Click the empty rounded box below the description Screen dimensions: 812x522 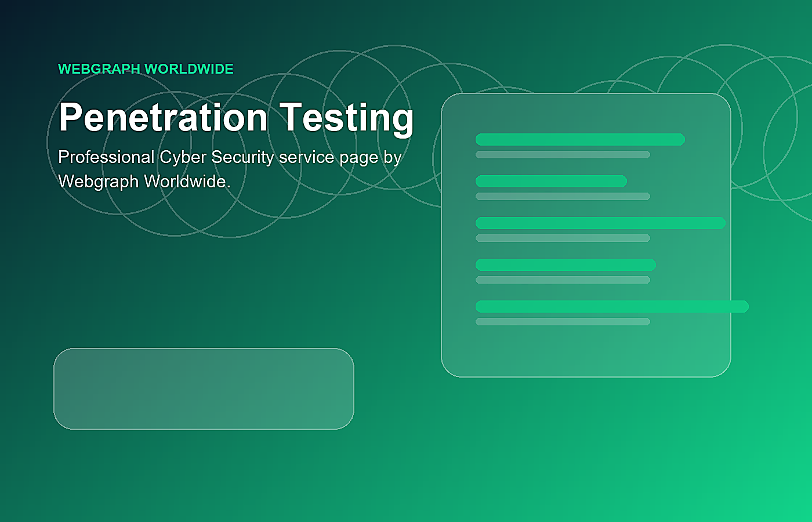[x=204, y=389]
